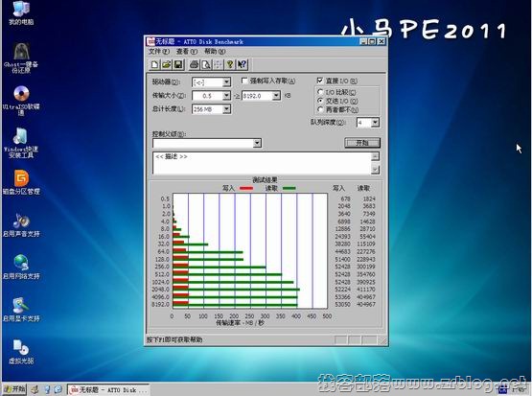The image size is (532, 396).
Task: Enable the 强制写入存取 checkbox
Action: click(243, 81)
